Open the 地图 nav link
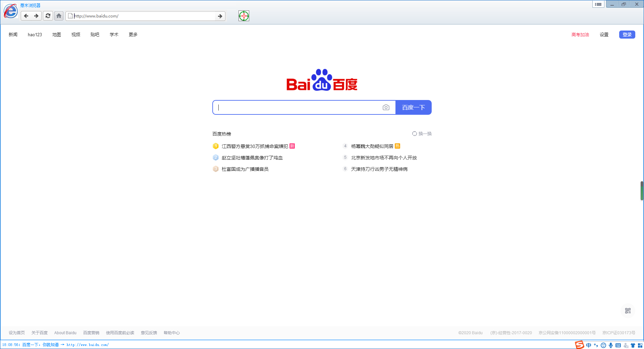This screenshot has height=349, width=644. tap(57, 35)
